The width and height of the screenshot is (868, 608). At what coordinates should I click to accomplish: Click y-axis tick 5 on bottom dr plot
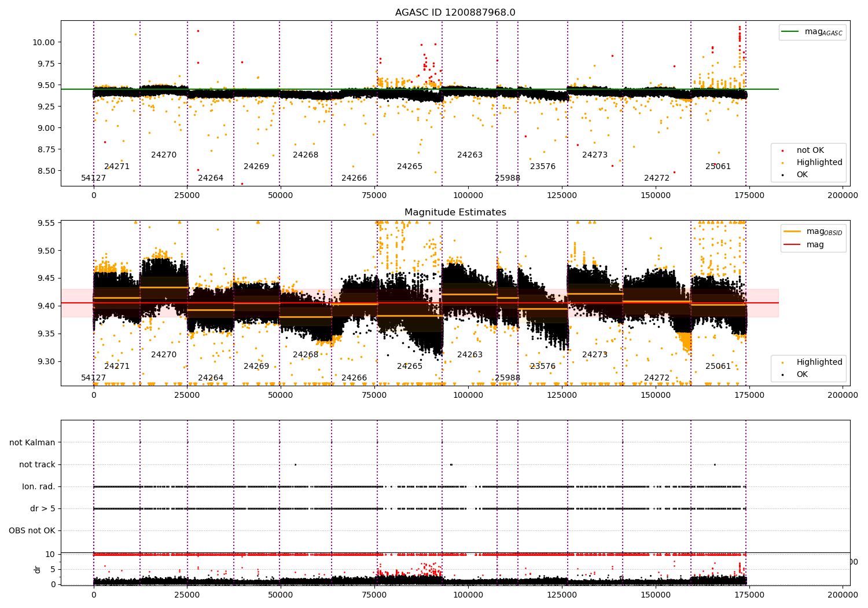click(53, 569)
